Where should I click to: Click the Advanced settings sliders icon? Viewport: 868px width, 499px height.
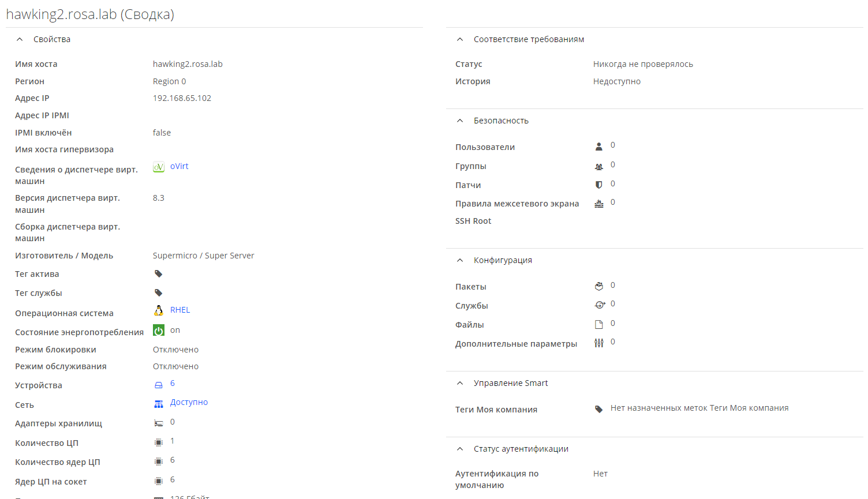[599, 343]
